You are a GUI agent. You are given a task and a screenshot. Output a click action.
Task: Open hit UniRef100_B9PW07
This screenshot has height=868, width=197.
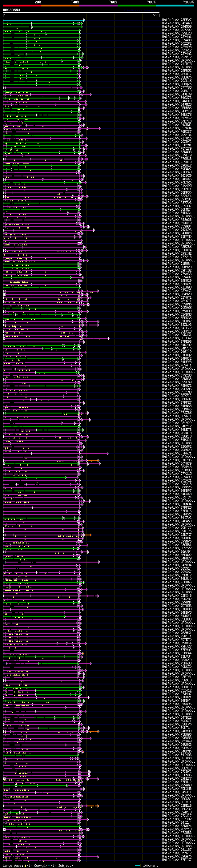(x=176, y=169)
